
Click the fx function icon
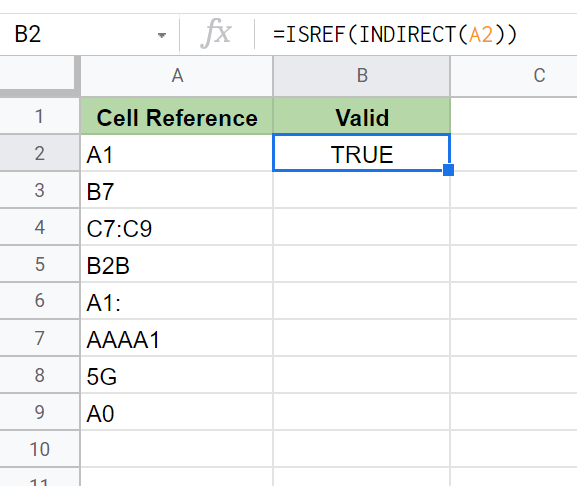(216, 34)
